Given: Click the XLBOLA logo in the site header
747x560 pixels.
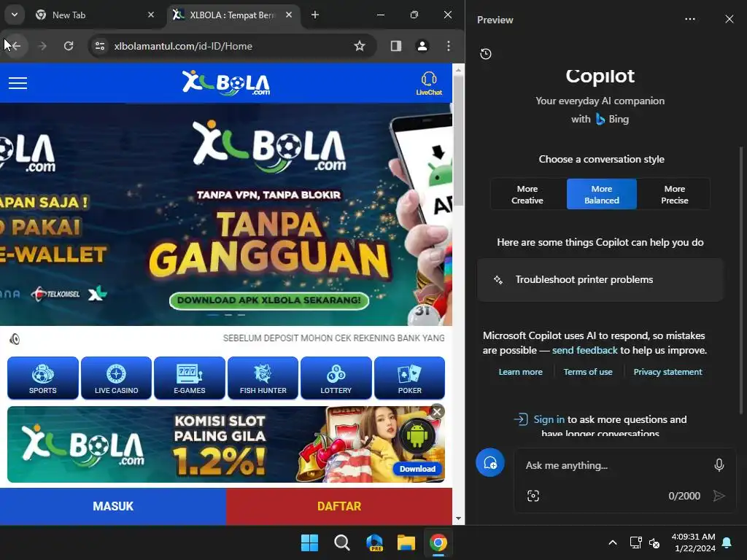Looking at the screenshot, I should (x=226, y=83).
